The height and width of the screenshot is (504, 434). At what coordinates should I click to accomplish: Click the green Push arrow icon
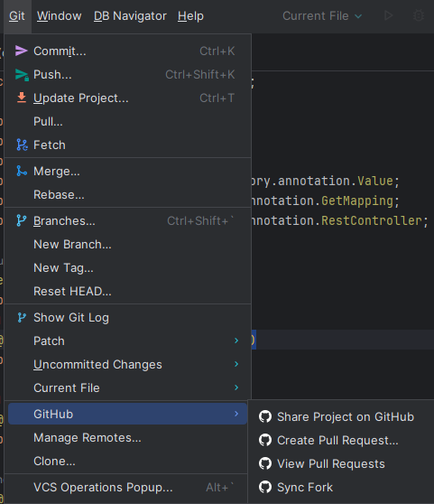pyautogui.click(x=22, y=75)
